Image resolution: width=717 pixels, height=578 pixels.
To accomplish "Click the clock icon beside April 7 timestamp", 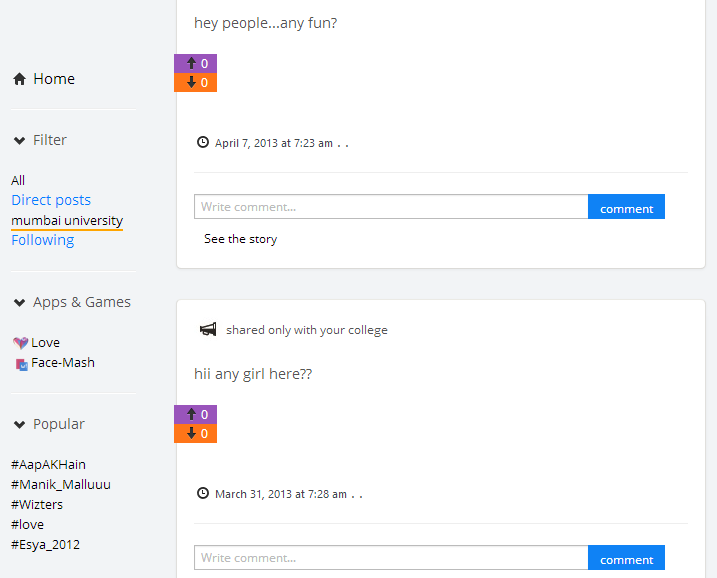I will [x=203, y=142].
